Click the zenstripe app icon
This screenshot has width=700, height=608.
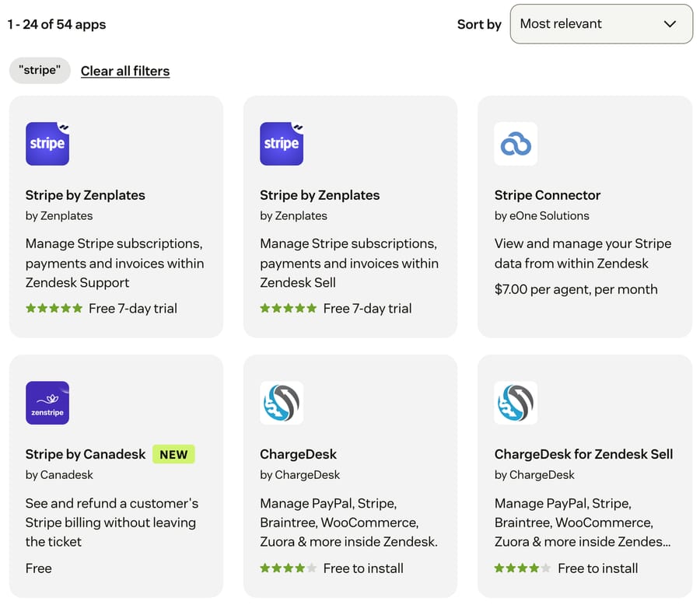click(x=47, y=403)
